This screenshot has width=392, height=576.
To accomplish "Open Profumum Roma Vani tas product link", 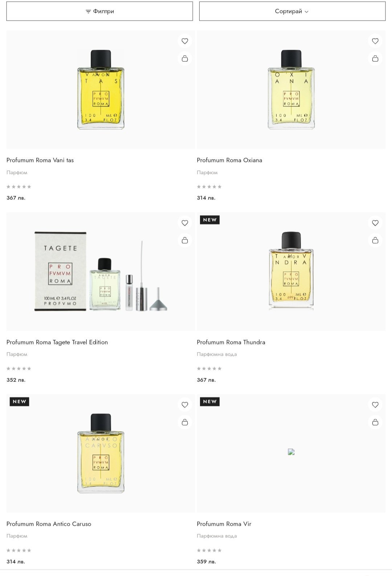I will coord(40,160).
